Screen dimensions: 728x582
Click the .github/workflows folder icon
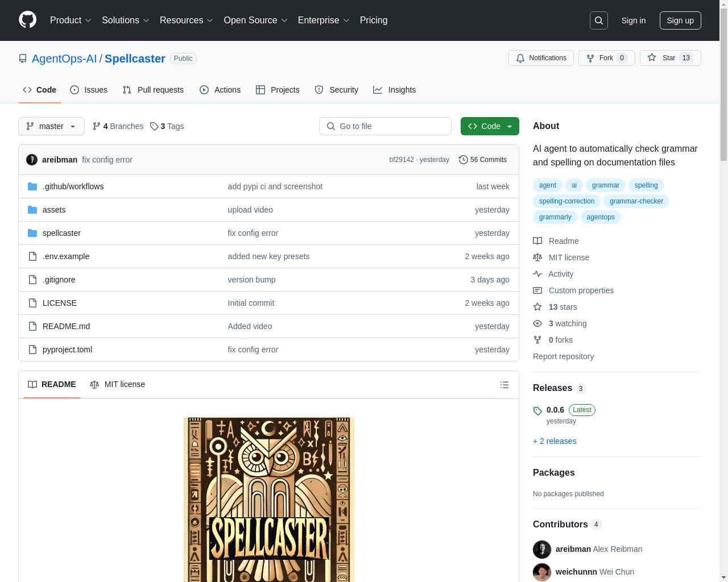click(x=32, y=186)
